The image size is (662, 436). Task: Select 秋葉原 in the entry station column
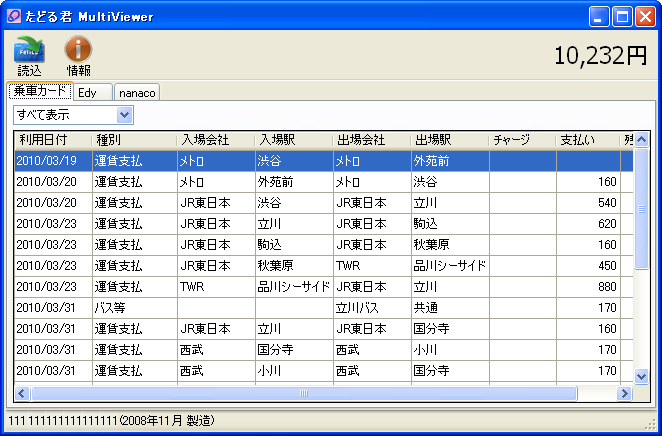coord(294,266)
